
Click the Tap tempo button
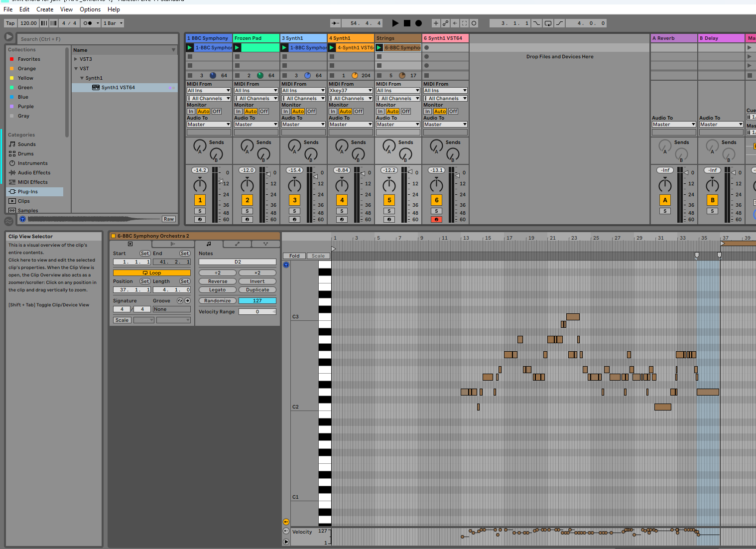pos(10,23)
